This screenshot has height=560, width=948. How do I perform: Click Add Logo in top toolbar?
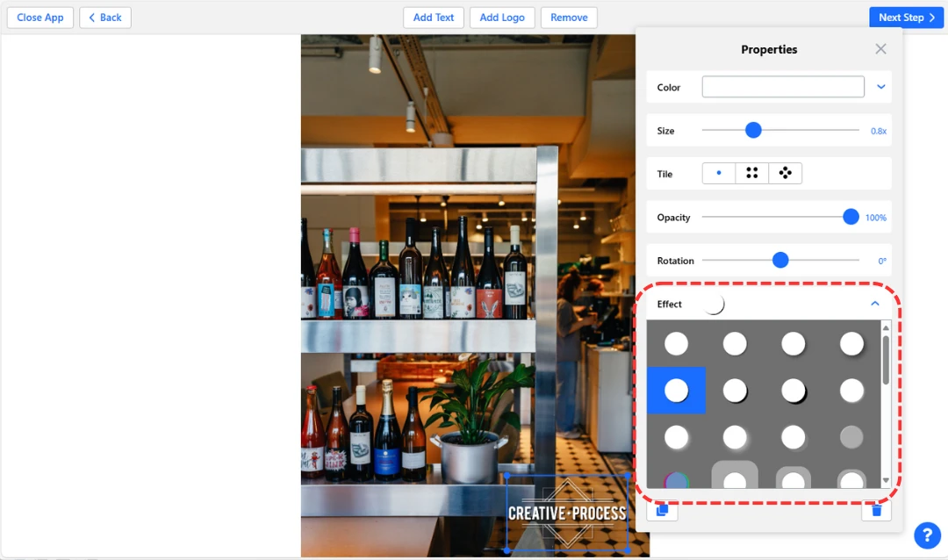pyautogui.click(x=502, y=18)
